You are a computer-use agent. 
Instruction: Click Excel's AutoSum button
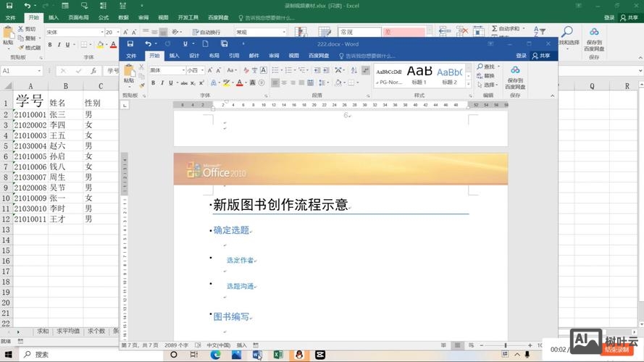(x=508, y=28)
